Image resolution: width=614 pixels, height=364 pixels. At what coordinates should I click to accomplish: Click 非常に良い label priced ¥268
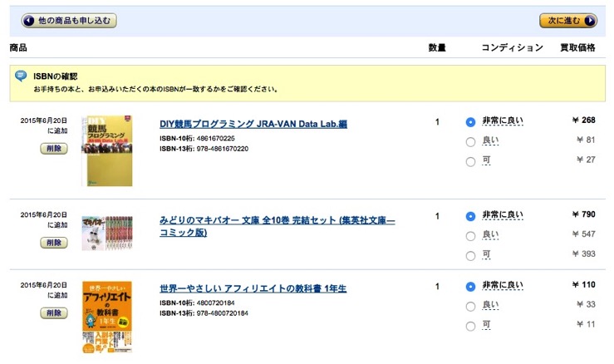click(x=503, y=121)
